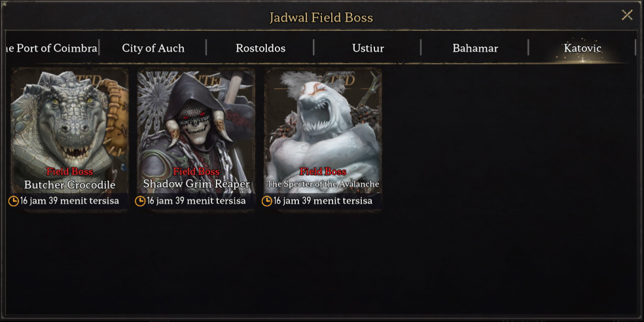The height and width of the screenshot is (322, 644).
Task: Click clock icon under Butcher Crocodile
Action: click(13, 201)
